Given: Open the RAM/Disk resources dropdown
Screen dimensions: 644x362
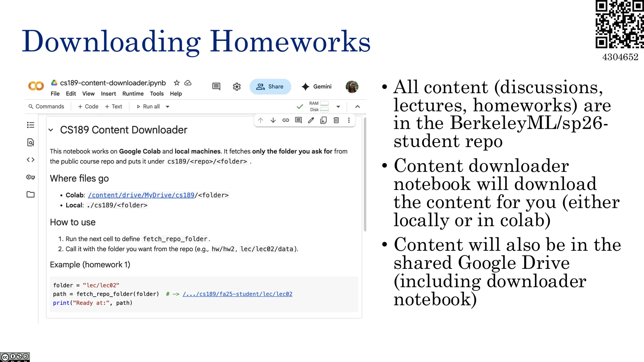Looking at the screenshot, I should pos(338,107).
